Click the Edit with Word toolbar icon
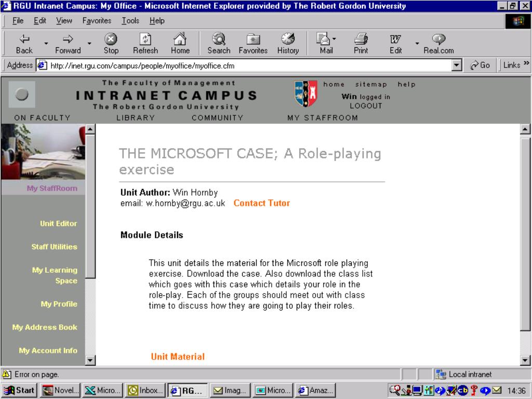Screen dimensions: 532x399 [395, 44]
